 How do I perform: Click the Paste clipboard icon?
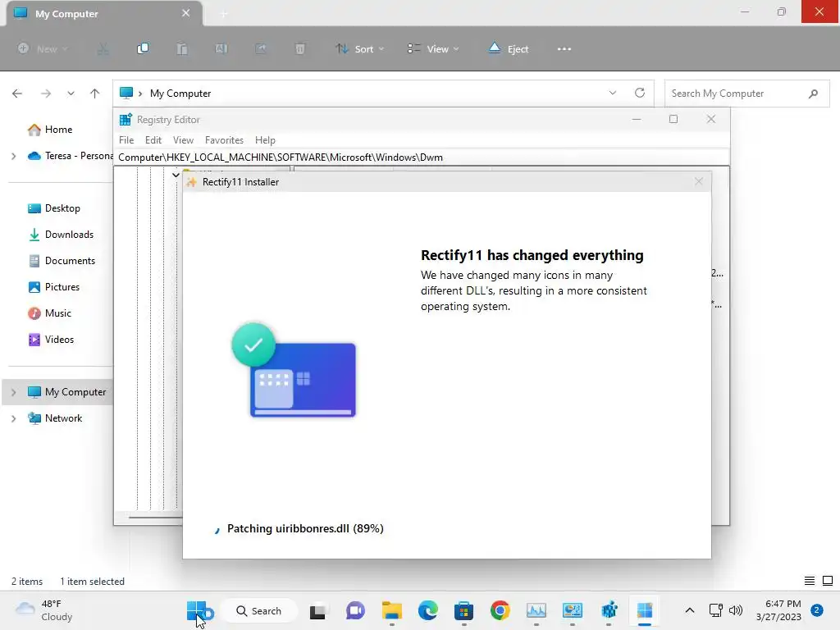(x=182, y=48)
